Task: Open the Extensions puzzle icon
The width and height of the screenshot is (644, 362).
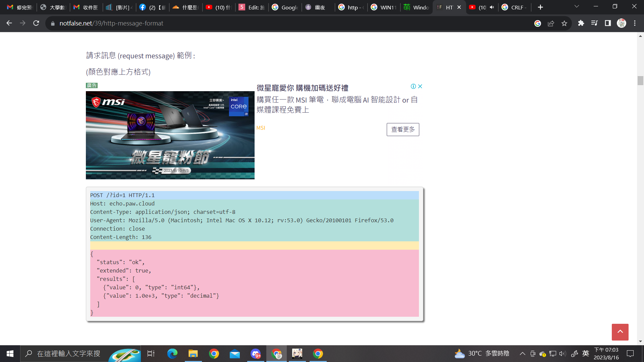Action: tap(581, 23)
